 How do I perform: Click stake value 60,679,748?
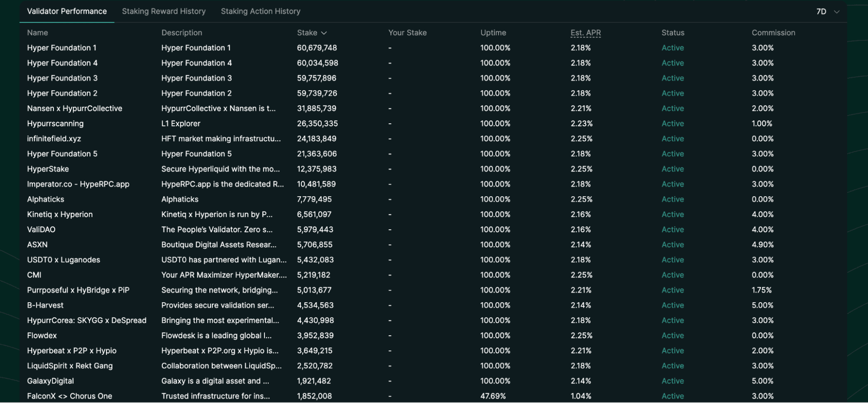pos(317,48)
